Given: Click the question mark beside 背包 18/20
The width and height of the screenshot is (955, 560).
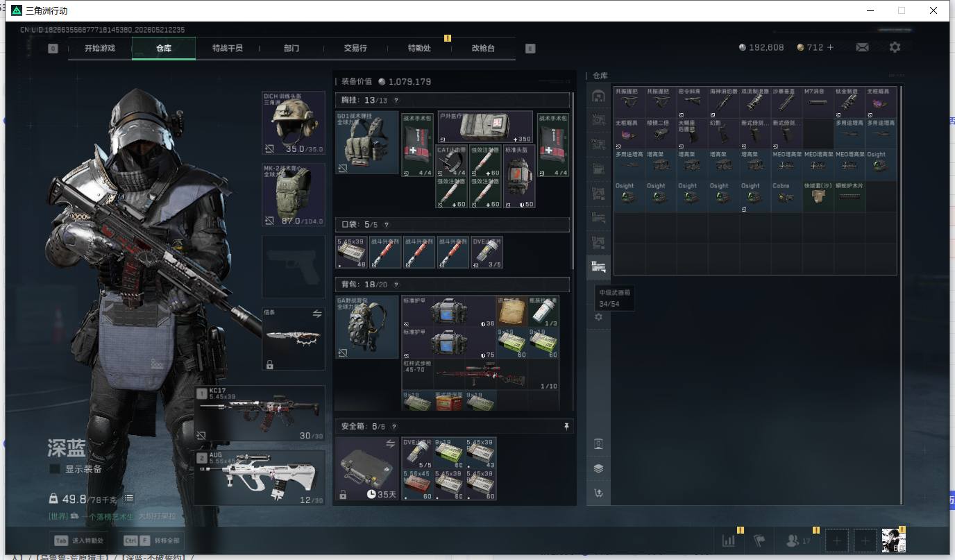Looking at the screenshot, I should click(x=396, y=285).
